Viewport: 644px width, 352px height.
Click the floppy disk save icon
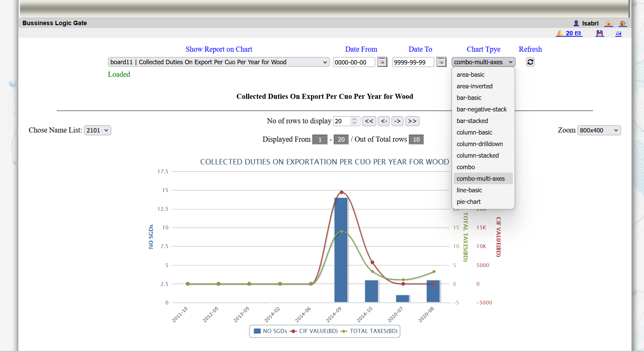[600, 33]
